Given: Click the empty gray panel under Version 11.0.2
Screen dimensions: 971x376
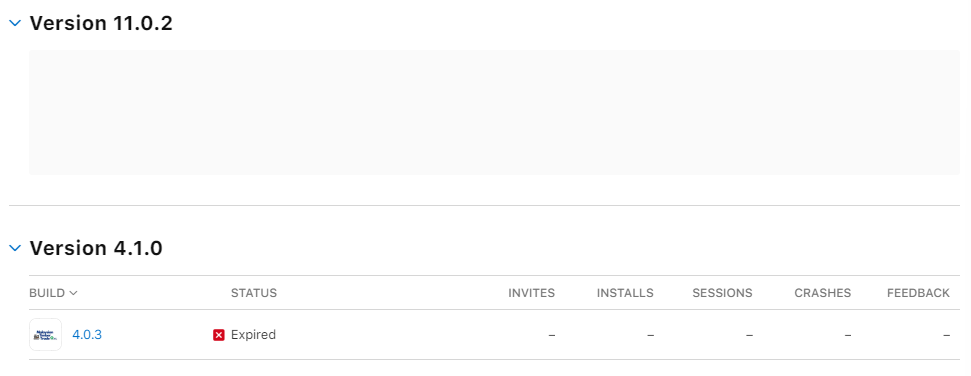Looking at the screenshot, I should pyautogui.click(x=494, y=112).
